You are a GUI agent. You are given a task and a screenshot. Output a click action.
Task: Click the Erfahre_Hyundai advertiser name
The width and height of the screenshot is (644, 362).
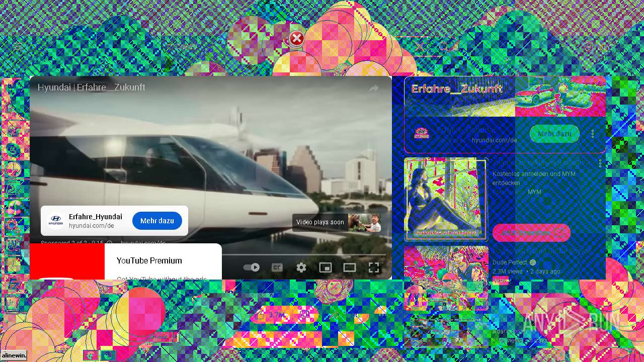pos(96,217)
